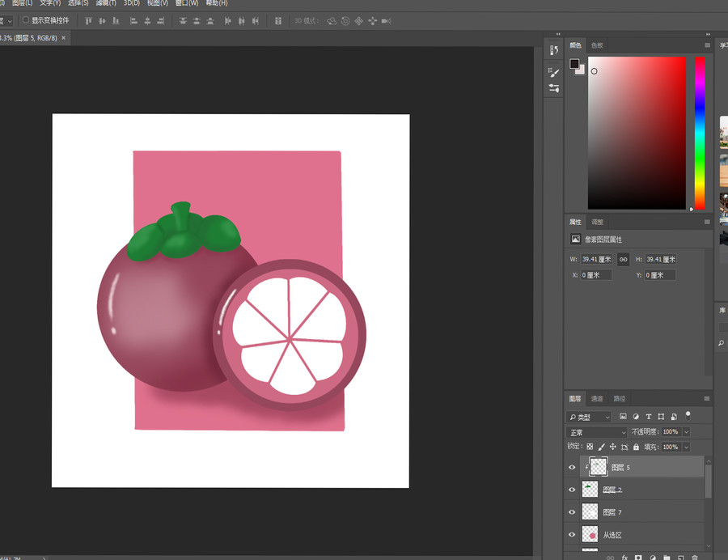728x560 pixels.
Task: Toggle the layer filter on/off switch
Action: click(688, 415)
